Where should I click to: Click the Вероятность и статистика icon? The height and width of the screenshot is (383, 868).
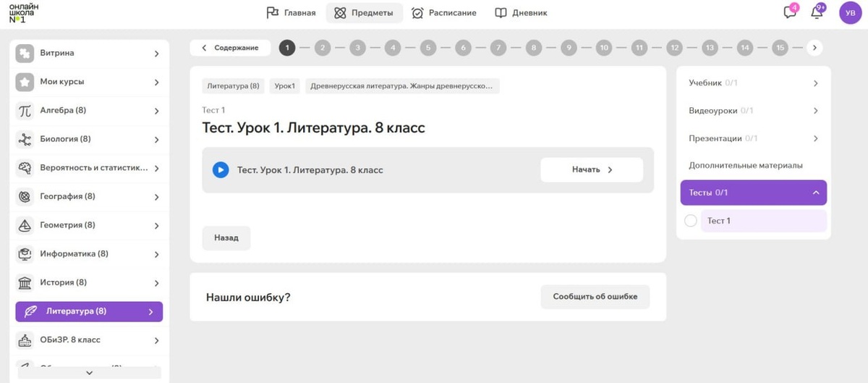click(25, 168)
